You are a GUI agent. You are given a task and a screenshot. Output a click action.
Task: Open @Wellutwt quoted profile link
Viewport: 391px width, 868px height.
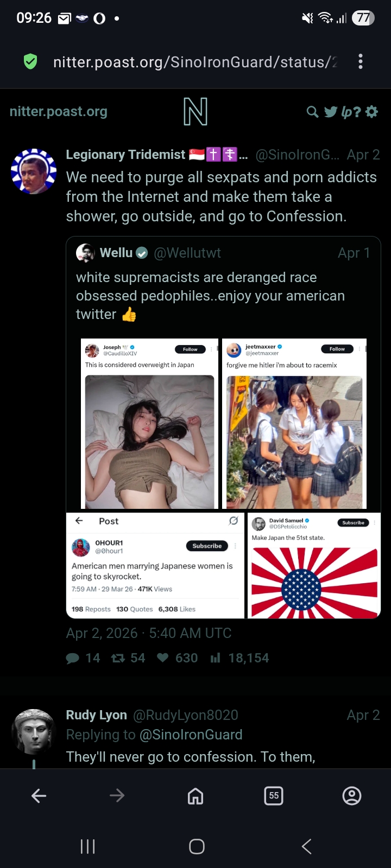pos(187,253)
